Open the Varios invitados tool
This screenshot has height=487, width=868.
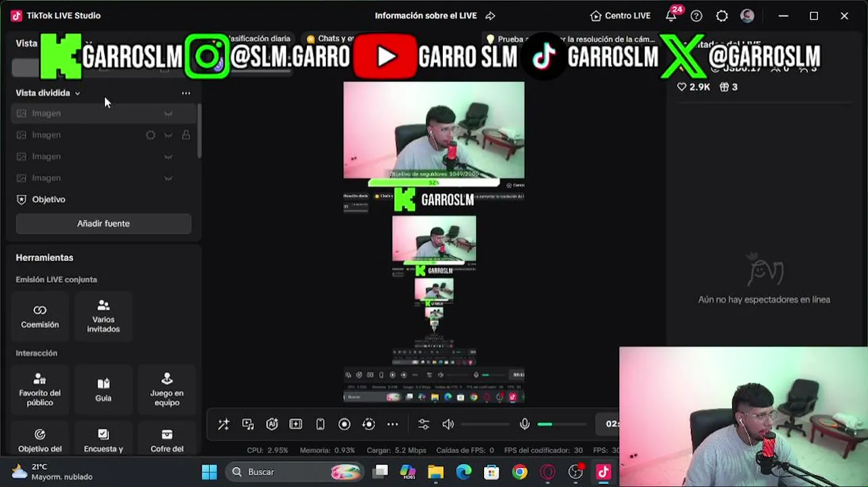pos(103,317)
